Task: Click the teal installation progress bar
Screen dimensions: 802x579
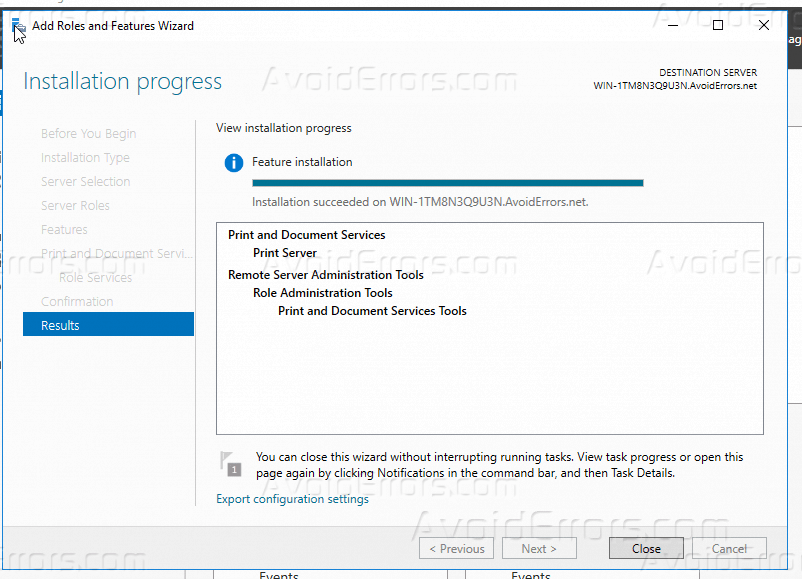Action: click(x=447, y=182)
